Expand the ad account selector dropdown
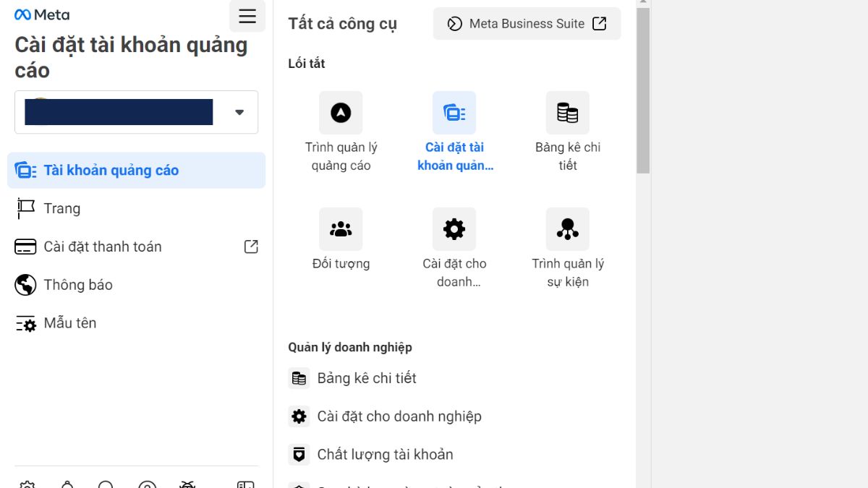This screenshot has height=488, width=868. (239, 112)
